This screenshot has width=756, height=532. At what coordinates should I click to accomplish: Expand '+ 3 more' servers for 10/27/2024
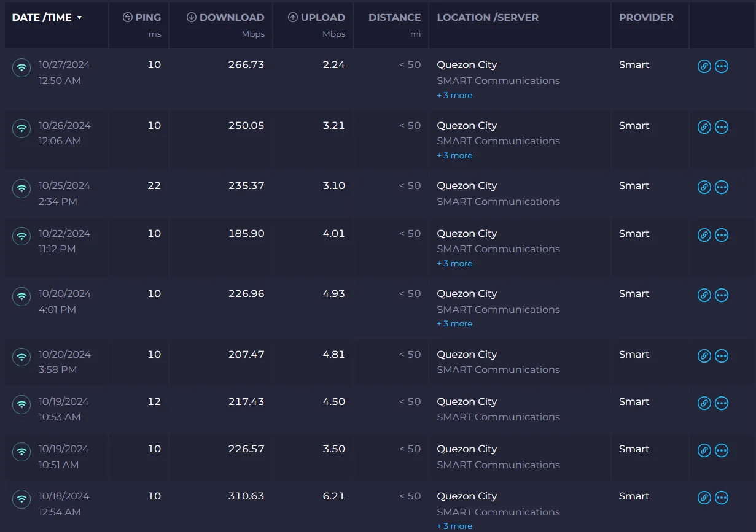point(454,96)
